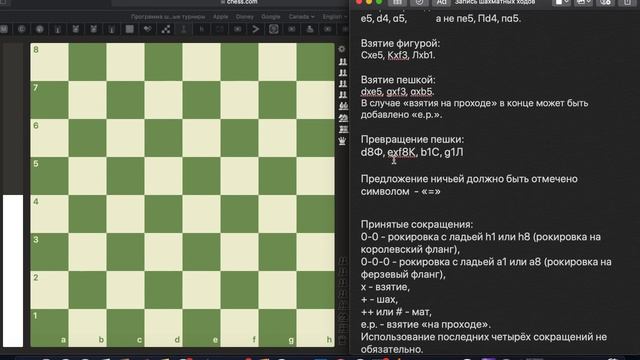Click the right-pointing arrow icon in chess toolbar

(256, 29)
